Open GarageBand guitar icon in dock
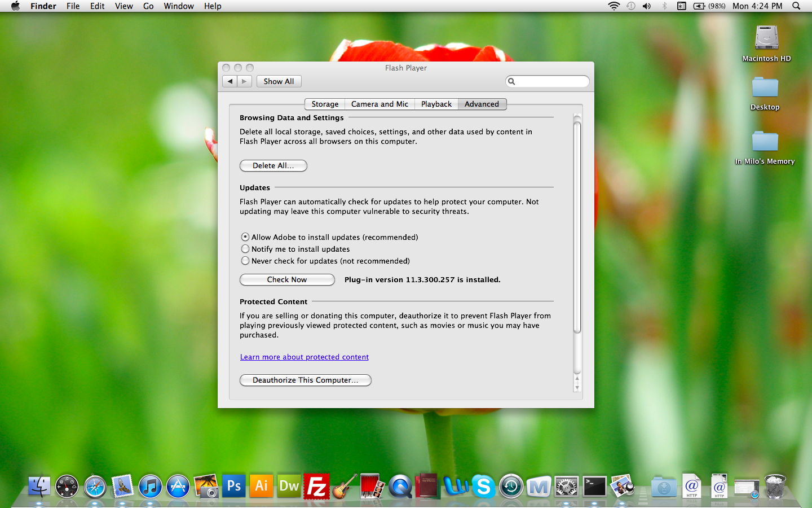The height and width of the screenshot is (508, 812). click(x=345, y=486)
